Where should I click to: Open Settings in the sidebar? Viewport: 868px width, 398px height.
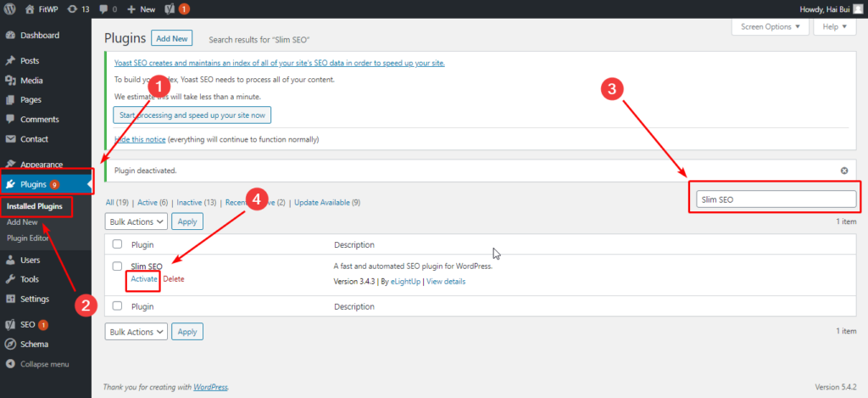[34, 299]
